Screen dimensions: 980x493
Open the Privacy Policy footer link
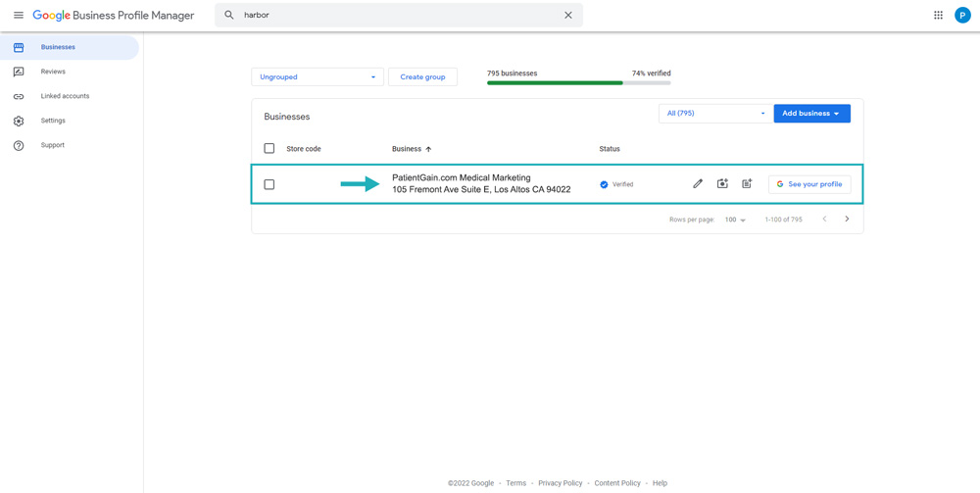pos(560,483)
